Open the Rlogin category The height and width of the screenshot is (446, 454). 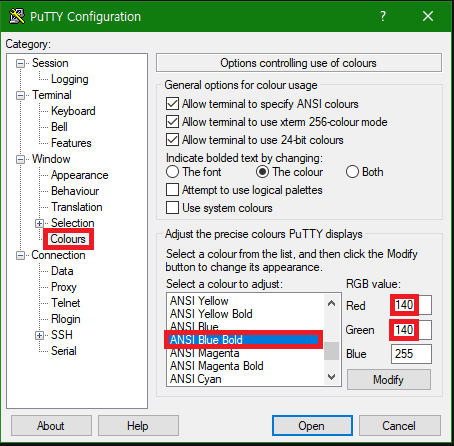point(66,319)
